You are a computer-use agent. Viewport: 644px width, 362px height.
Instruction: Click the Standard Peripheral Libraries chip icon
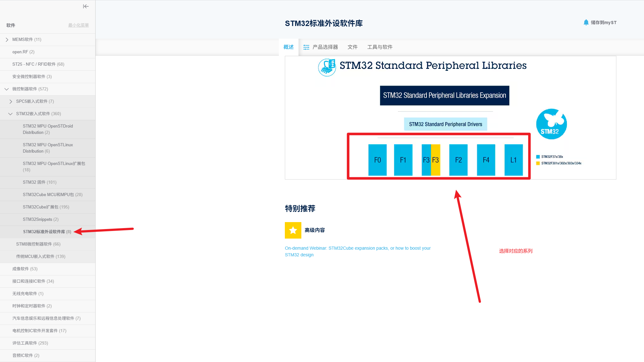coord(327,67)
